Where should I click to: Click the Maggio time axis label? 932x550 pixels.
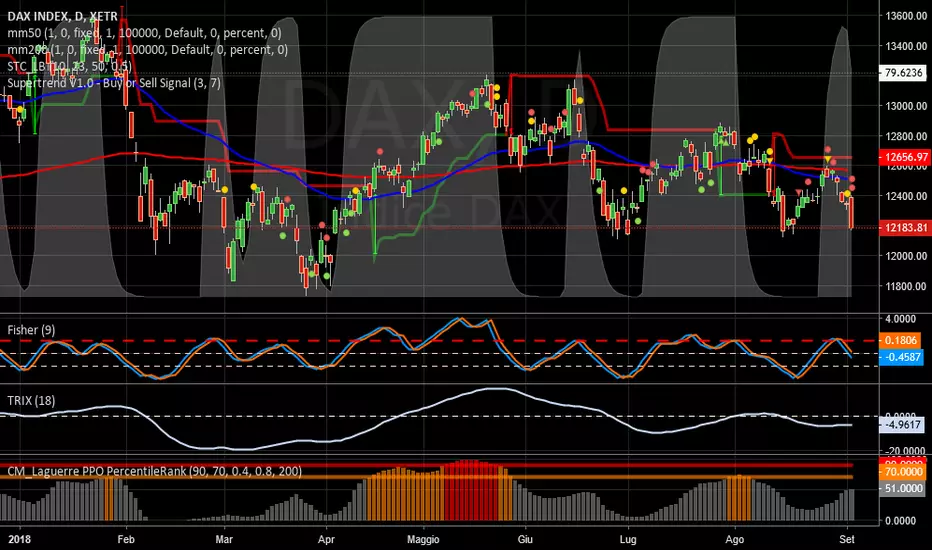[x=423, y=539]
